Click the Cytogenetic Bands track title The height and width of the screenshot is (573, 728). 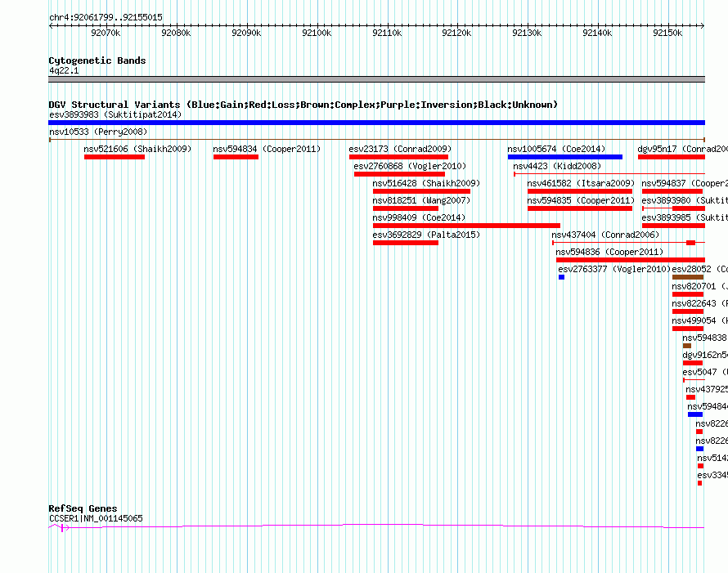pos(97,60)
